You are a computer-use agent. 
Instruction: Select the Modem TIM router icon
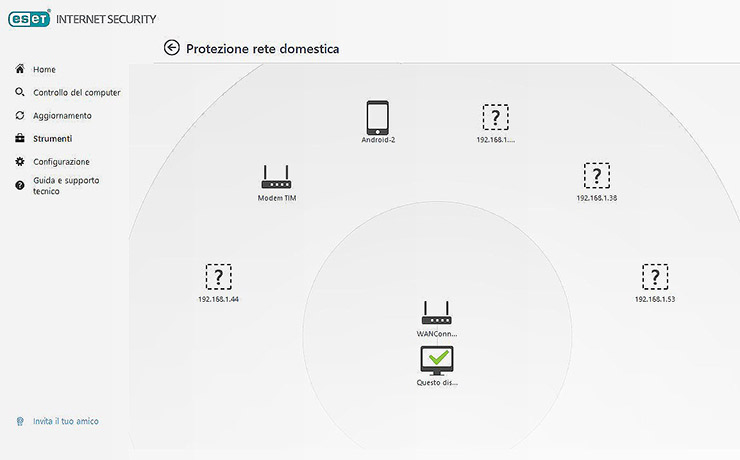coord(277,177)
